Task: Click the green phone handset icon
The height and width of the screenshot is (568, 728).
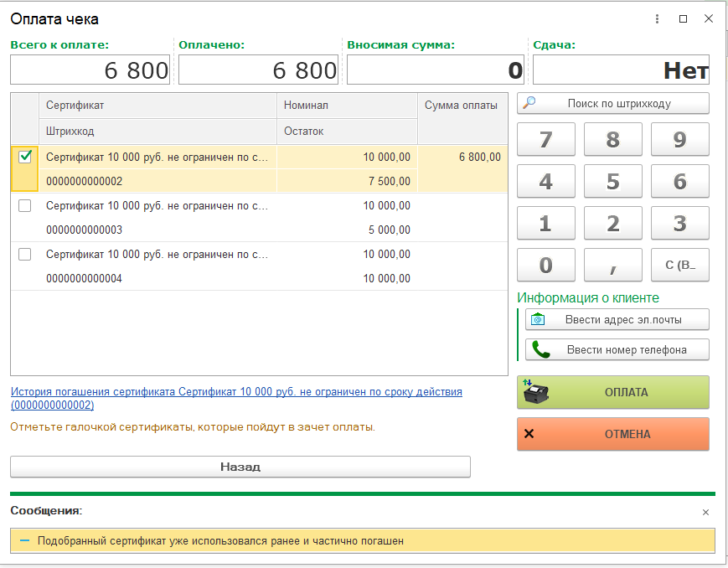Action: [x=540, y=349]
